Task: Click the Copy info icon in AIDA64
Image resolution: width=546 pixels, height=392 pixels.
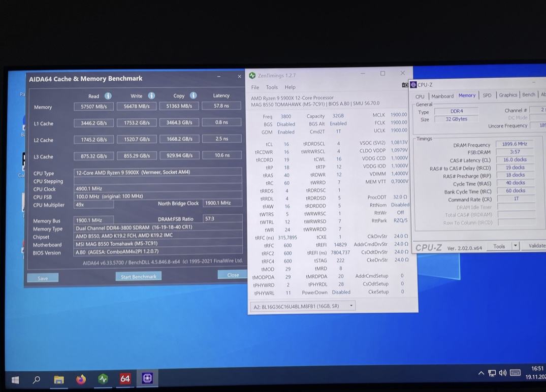Action: (x=194, y=95)
